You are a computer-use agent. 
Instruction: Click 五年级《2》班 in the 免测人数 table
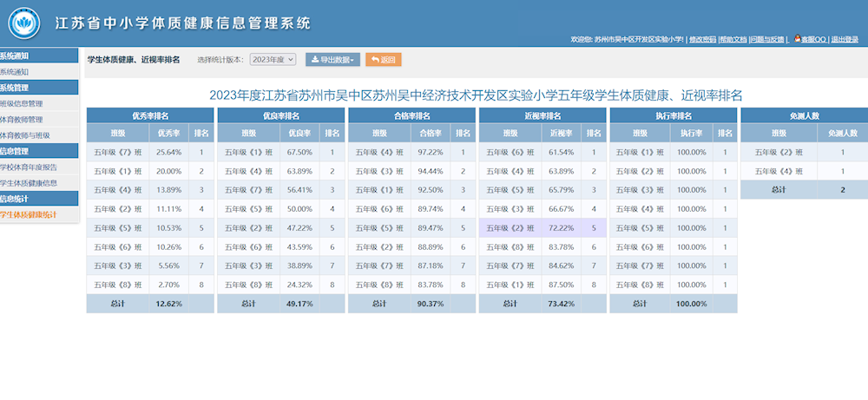pos(779,152)
